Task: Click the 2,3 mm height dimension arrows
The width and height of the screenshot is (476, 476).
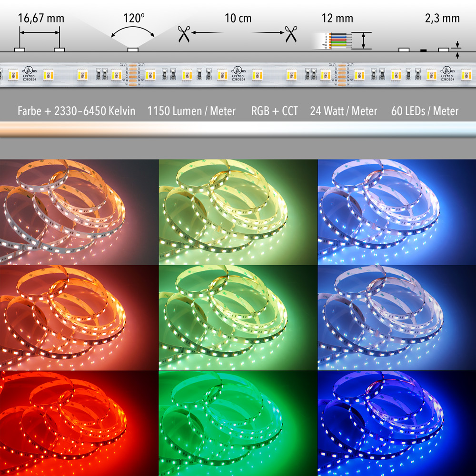Action: [x=457, y=51]
